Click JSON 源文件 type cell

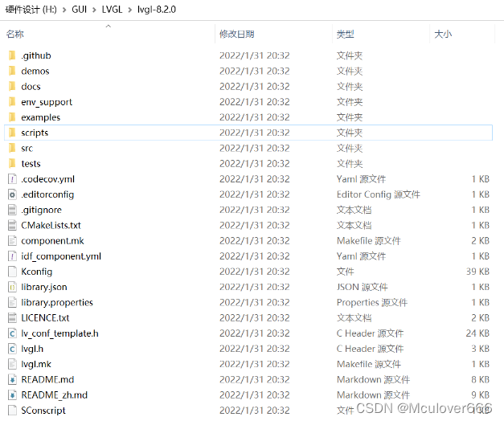coord(362,287)
